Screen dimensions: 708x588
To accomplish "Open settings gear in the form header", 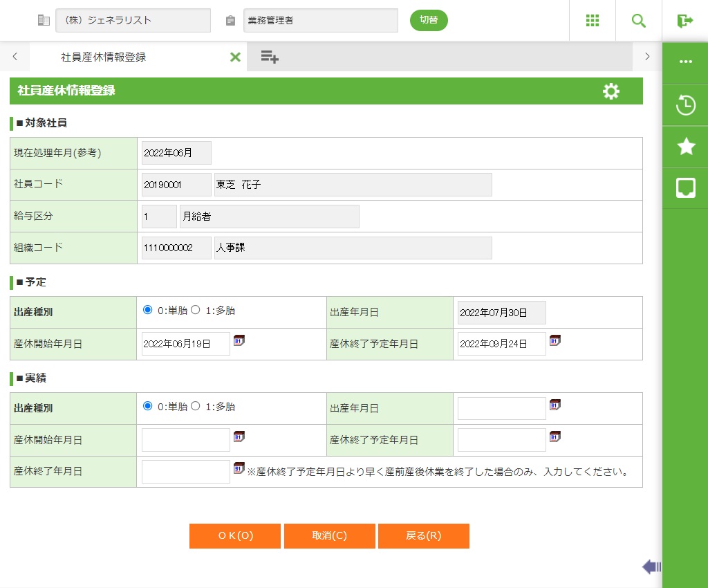I will point(611,91).
